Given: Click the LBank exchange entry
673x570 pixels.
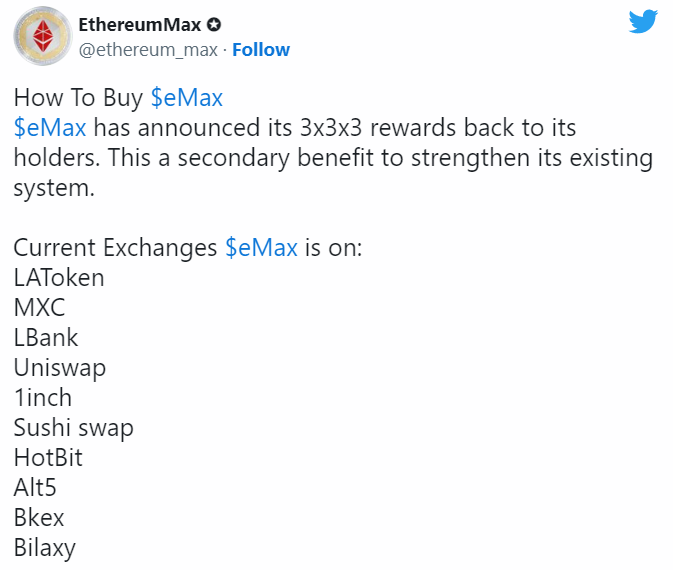Looking at the screenshot, I should [x=46, y=337].
